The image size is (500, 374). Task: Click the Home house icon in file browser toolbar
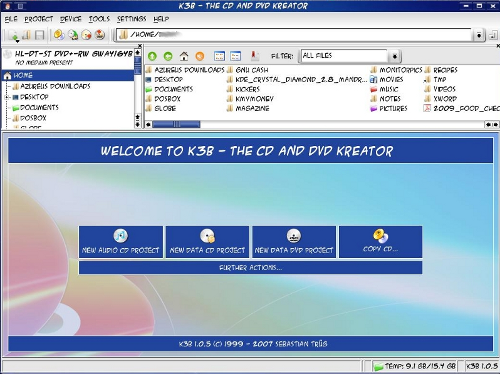click(184, 56)
